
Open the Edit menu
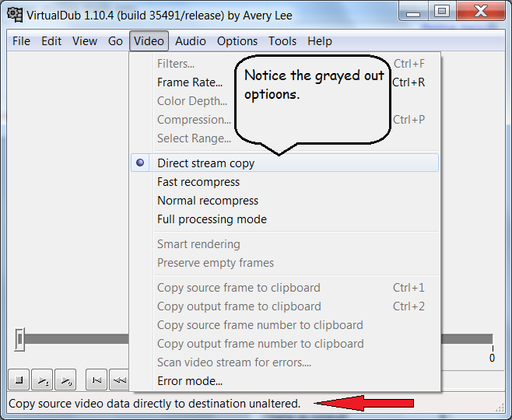tap(51, 41)
